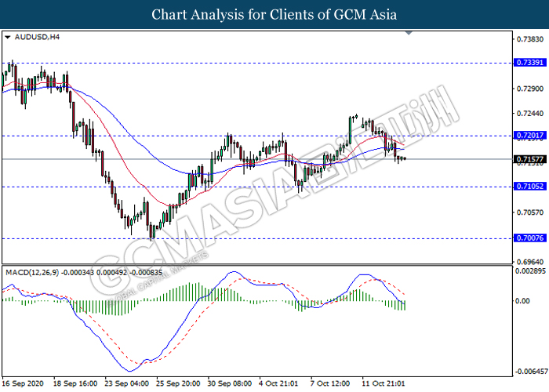Click the Chart Analysis for Clients header title
The height and width of the screenshot is (392, 549).
274,14
